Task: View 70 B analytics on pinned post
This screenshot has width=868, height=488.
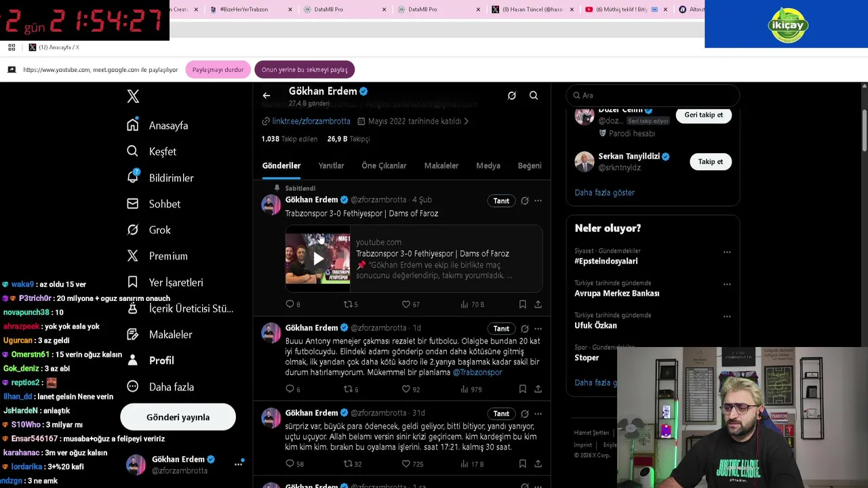Action: [x=472, y=304]
